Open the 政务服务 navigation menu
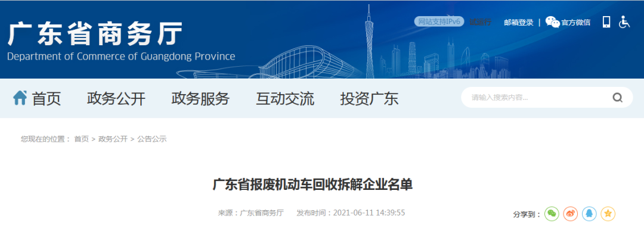644x231 pixels. point(200,99)
